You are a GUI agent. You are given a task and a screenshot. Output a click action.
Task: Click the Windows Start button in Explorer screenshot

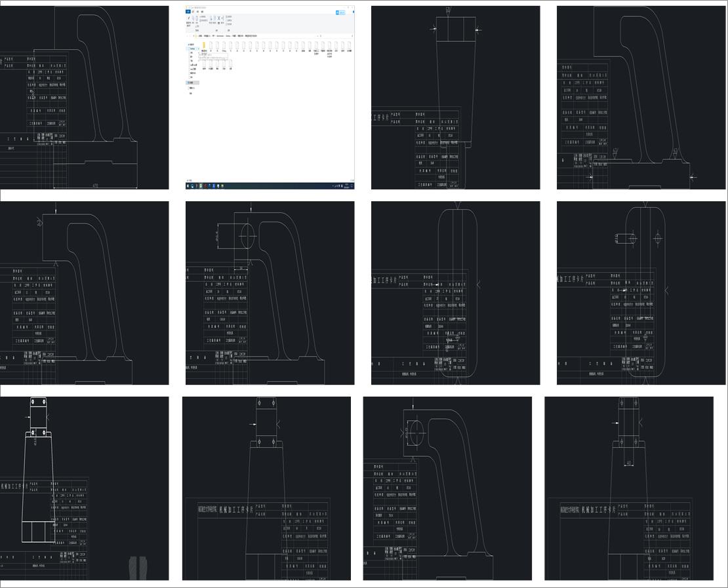pos(188,186)
